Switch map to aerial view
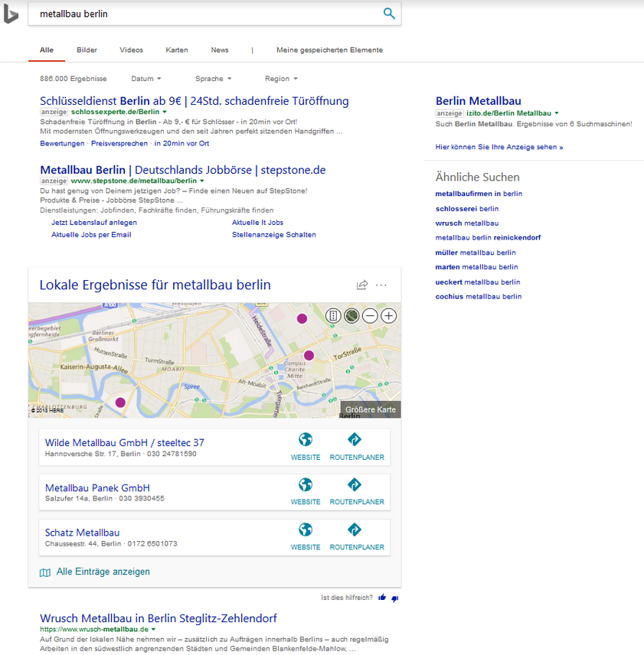644x655 pixels. (351, 316)
